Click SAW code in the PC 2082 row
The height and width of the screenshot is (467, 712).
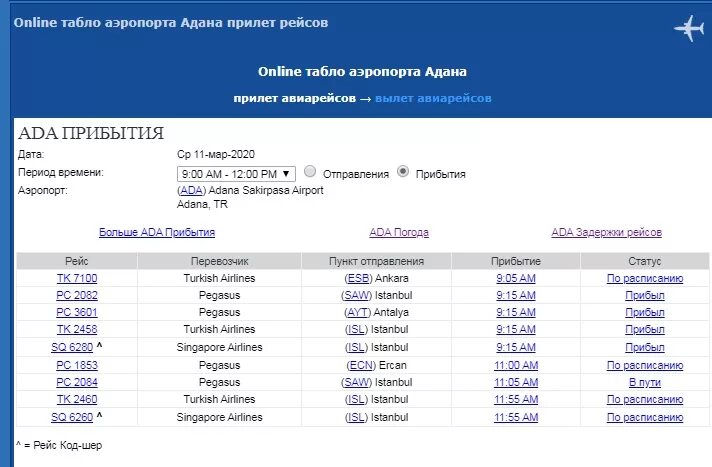[356, 295]
